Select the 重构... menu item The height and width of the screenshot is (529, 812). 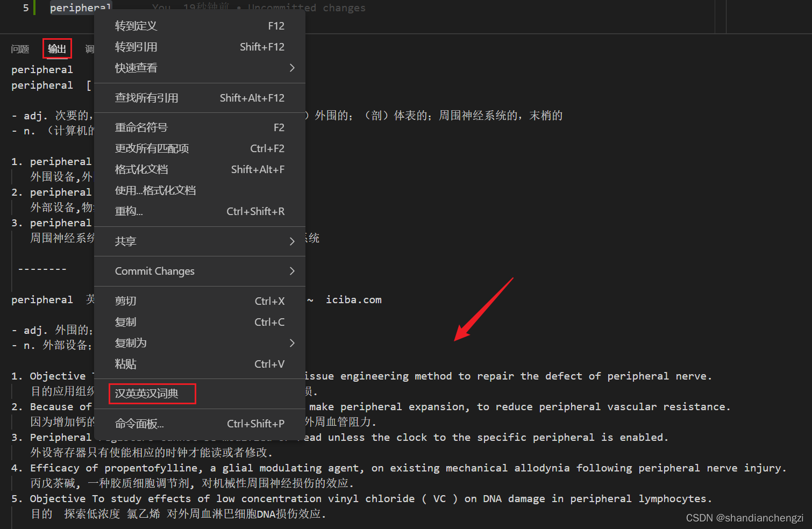(x=200, y=211)
